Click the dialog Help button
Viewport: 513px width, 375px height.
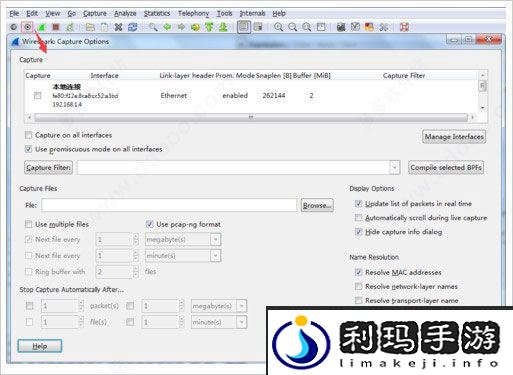coord(40,346)
